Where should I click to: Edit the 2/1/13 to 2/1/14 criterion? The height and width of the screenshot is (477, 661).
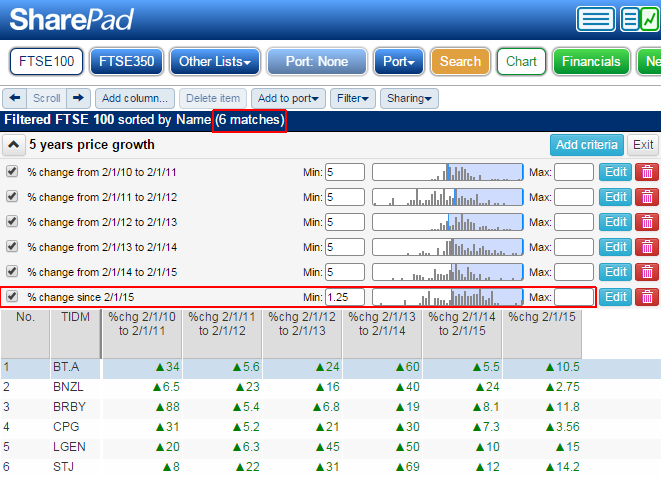point(615,247)
